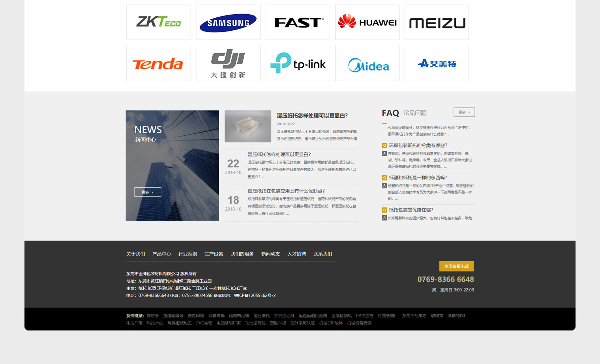
Task: Open 关于我们 in the footer menu
Action: pos(135,254)
